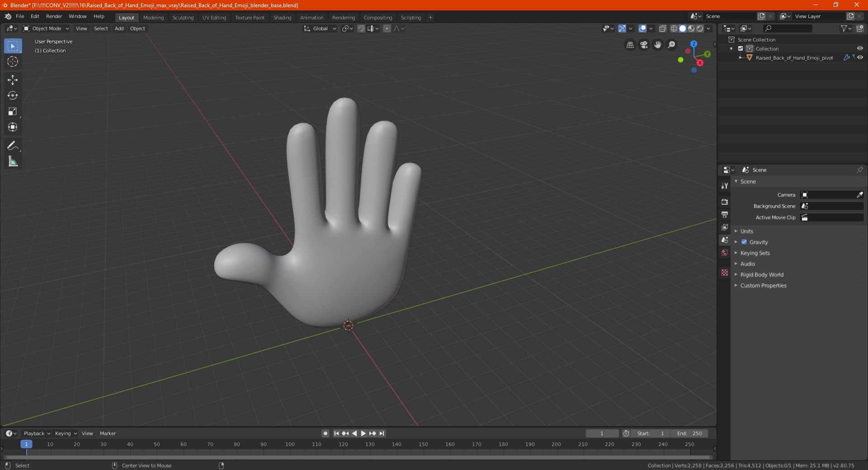Open the Add menu in viewport header

pos(119,28)
